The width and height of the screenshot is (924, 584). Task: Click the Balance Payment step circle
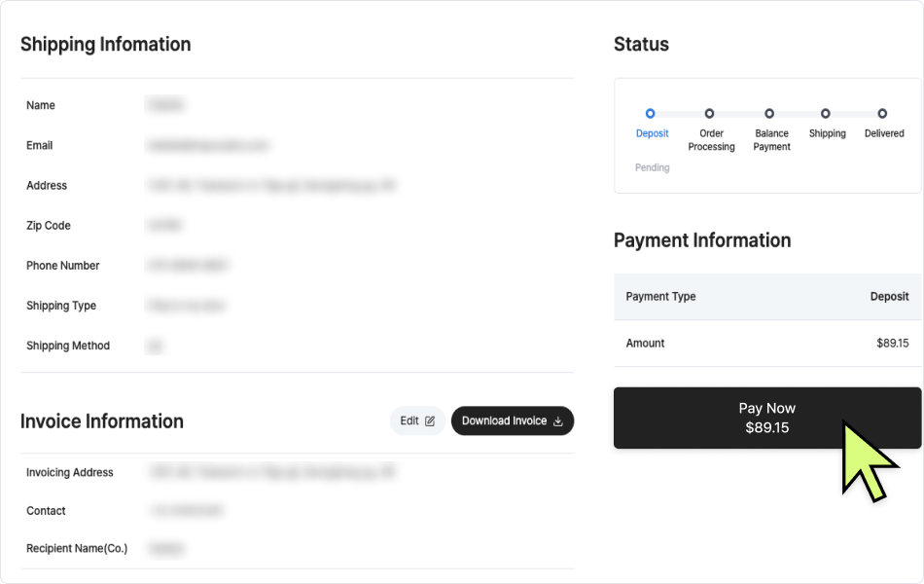pyautogui.click(x=769, y=114)
